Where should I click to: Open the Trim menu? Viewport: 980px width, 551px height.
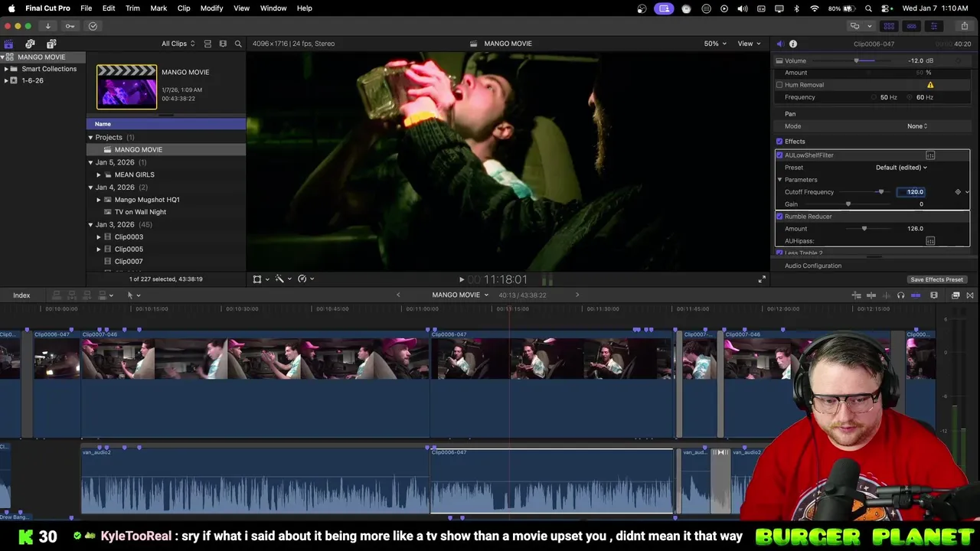point(132,8)
